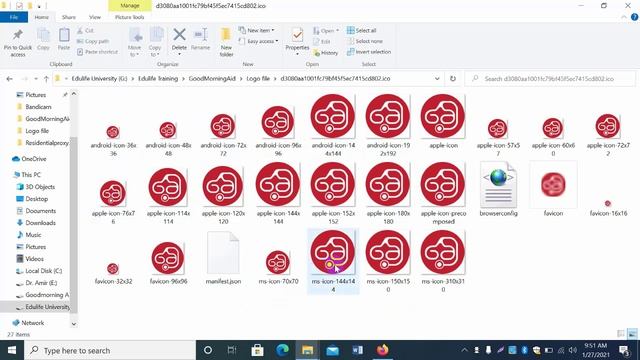Expand address bar history dropdown
Screen dimensions: 640x360
click(x=437, y=79)
